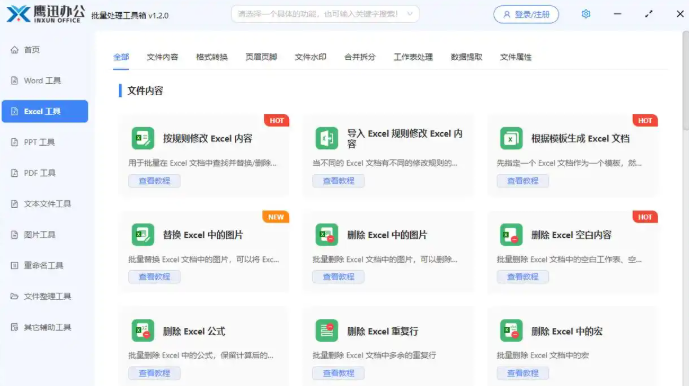查看教程 for 按规则修改 Excel 内容
This screenshot has width=689, height=386.
point(154,181)
